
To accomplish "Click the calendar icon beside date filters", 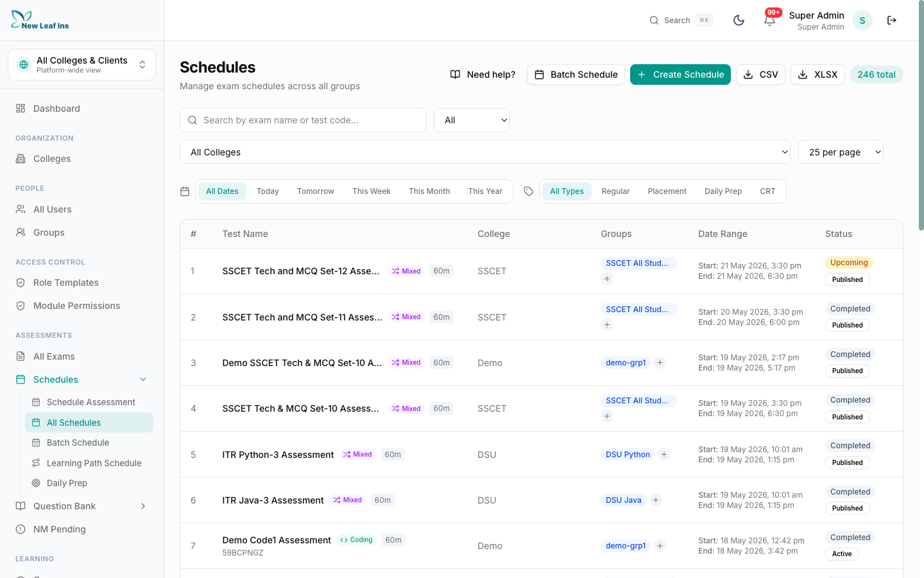I will (x=185, y=191).
